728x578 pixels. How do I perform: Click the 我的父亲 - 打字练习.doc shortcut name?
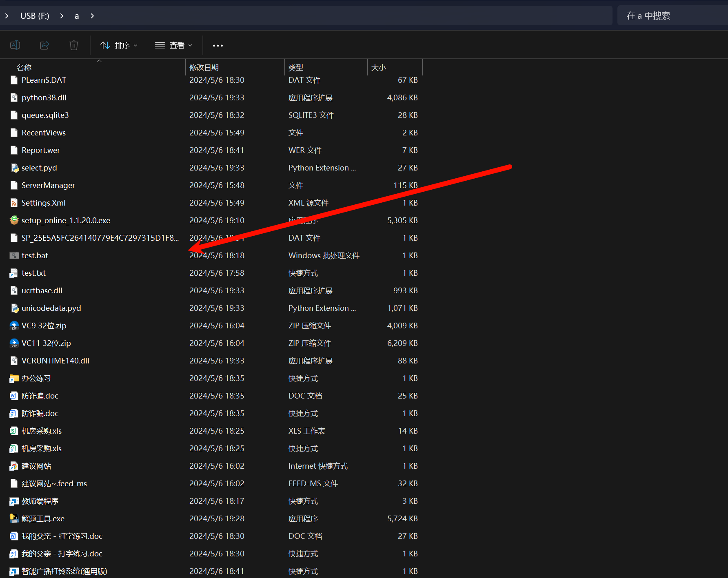pyautogui.click(x=62, y=554)
